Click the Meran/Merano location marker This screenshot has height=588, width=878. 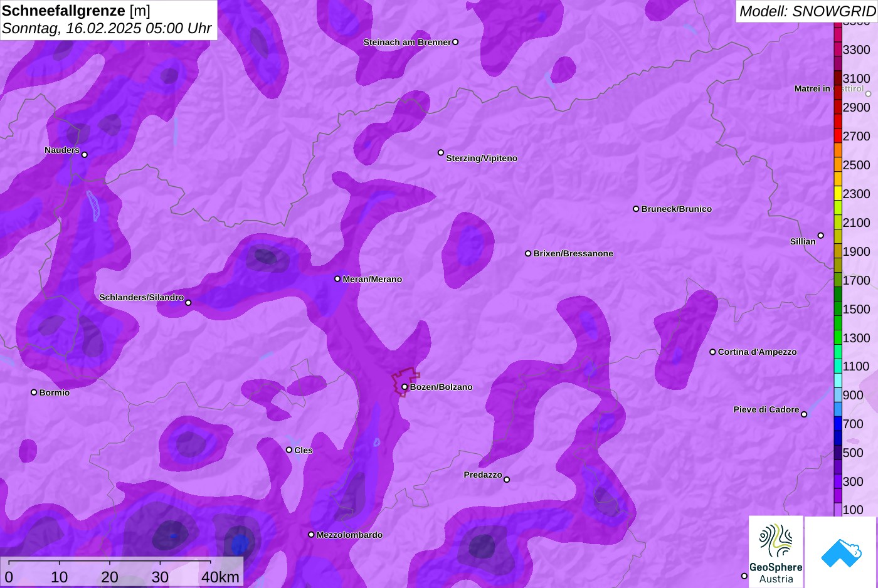click(x=337, y=279)
